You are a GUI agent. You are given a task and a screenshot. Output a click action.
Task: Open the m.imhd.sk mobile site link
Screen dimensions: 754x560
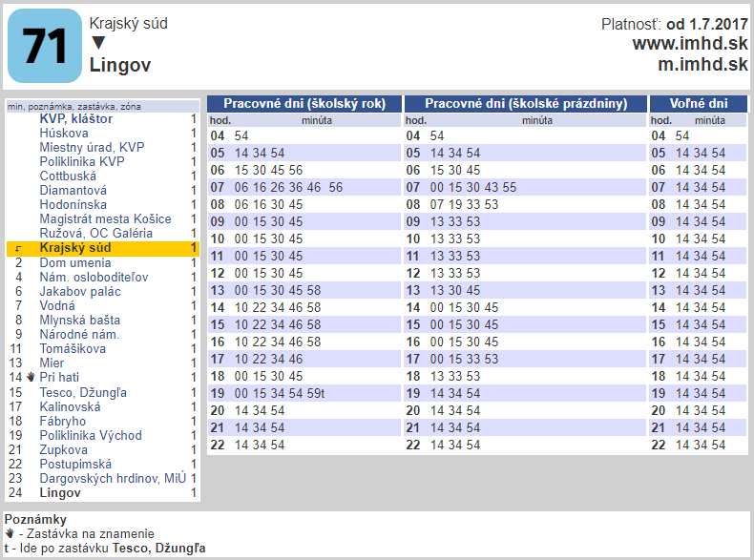point(702,65)
